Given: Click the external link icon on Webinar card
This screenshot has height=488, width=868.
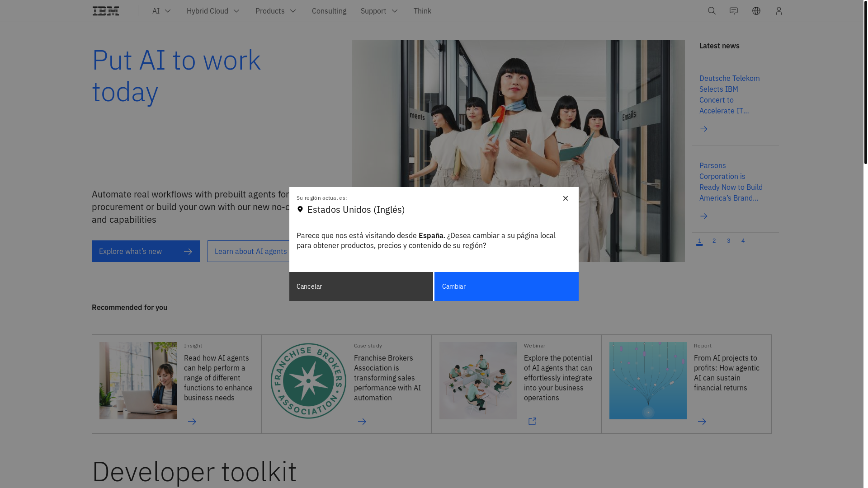Looking at the screenshot, I should (532, 422).
